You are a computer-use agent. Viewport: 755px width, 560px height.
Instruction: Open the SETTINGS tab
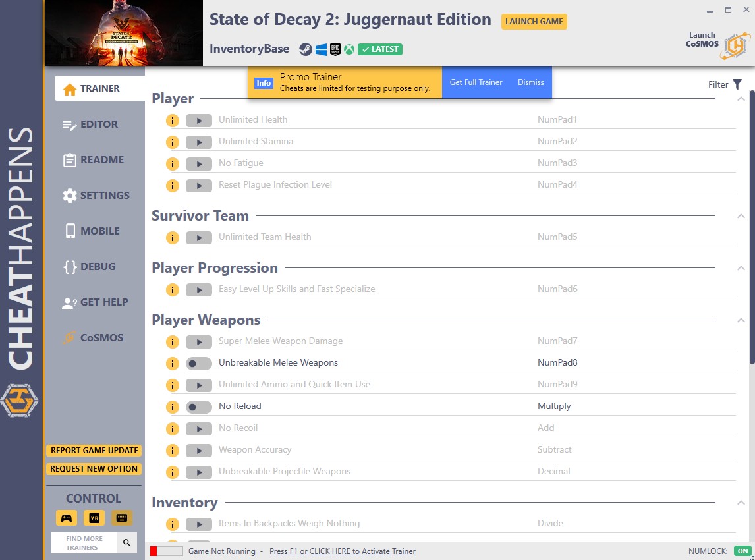[x=96, y=196]
